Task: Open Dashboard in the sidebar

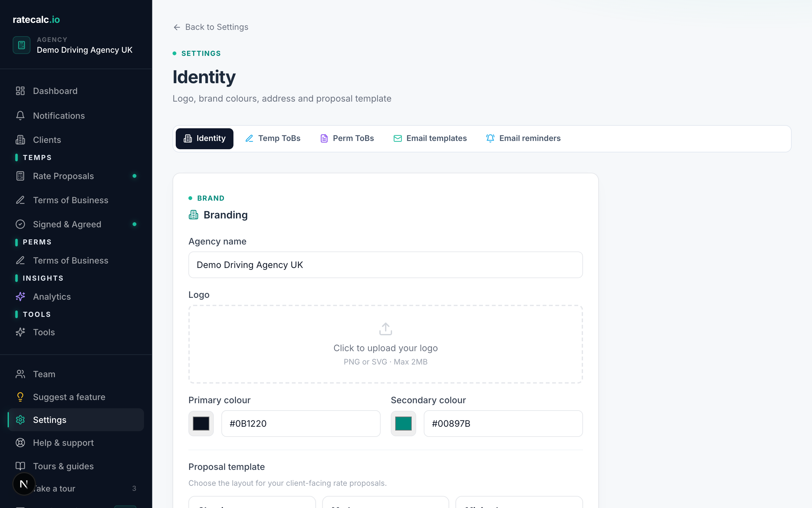Action: 76,91
